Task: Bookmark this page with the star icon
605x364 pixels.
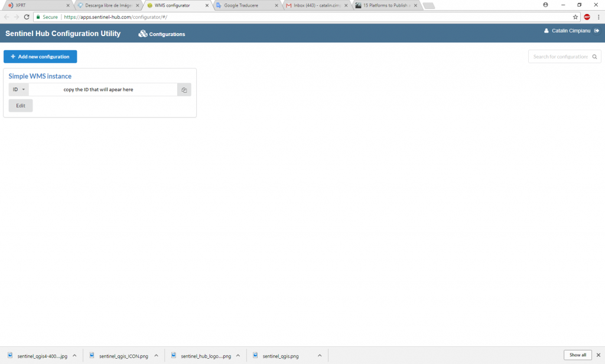Action: (575, 17)
